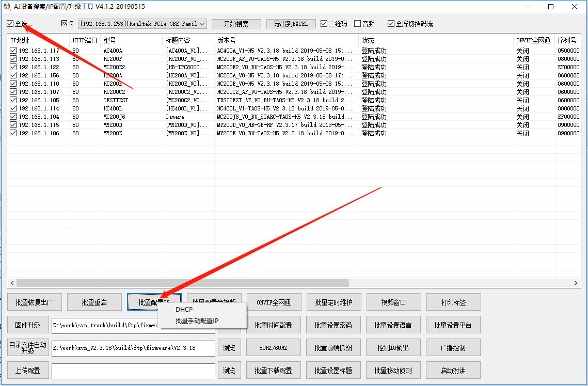Click the horizontal scrollbar right arrow

pos(577,283)
